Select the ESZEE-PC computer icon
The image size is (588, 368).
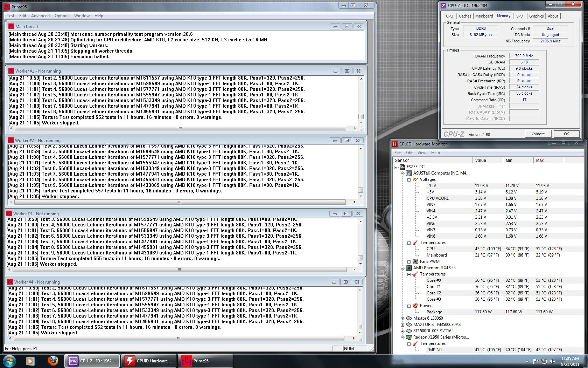click(402, 167)
